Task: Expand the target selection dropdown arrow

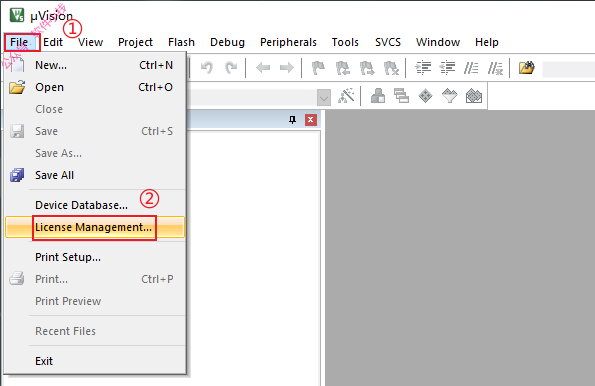Action: click(324, 98)
